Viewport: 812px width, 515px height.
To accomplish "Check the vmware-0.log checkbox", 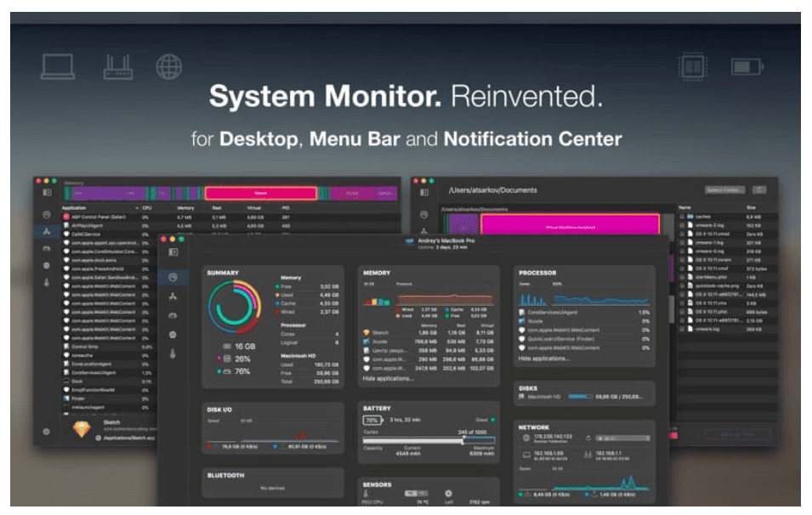I will click(x=682, y=252).
